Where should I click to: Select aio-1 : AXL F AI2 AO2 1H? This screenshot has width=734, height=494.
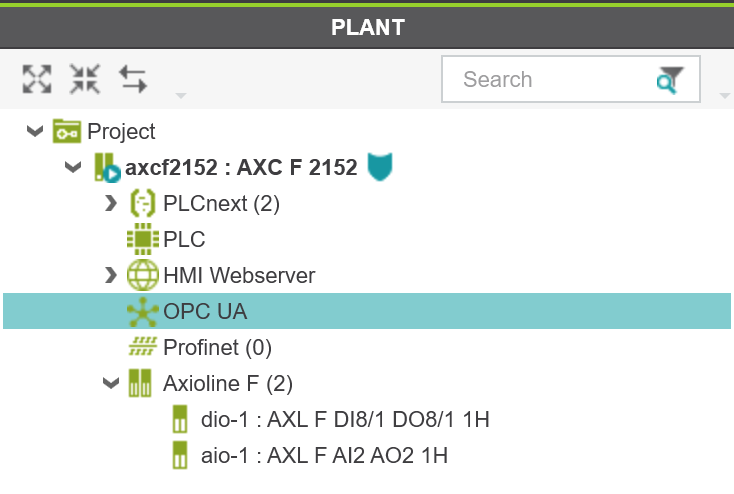click(x=324, y=455)
